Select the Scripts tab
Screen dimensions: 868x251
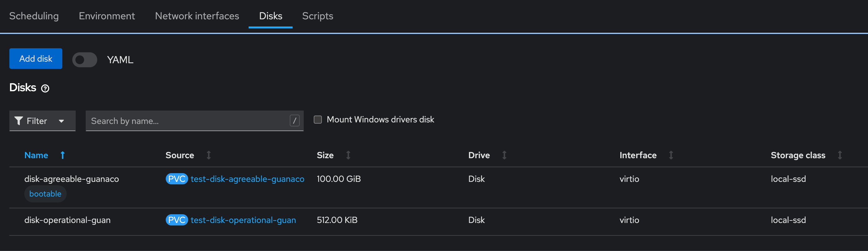[x=317, y=16]
